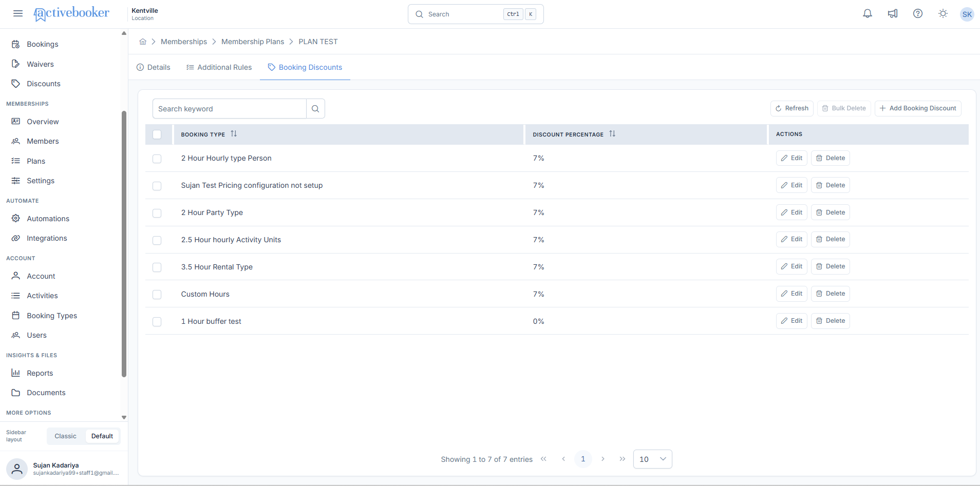Screen dimensions: 980x486
Task: Open the notifications bell
Action: tap(868, 14)
